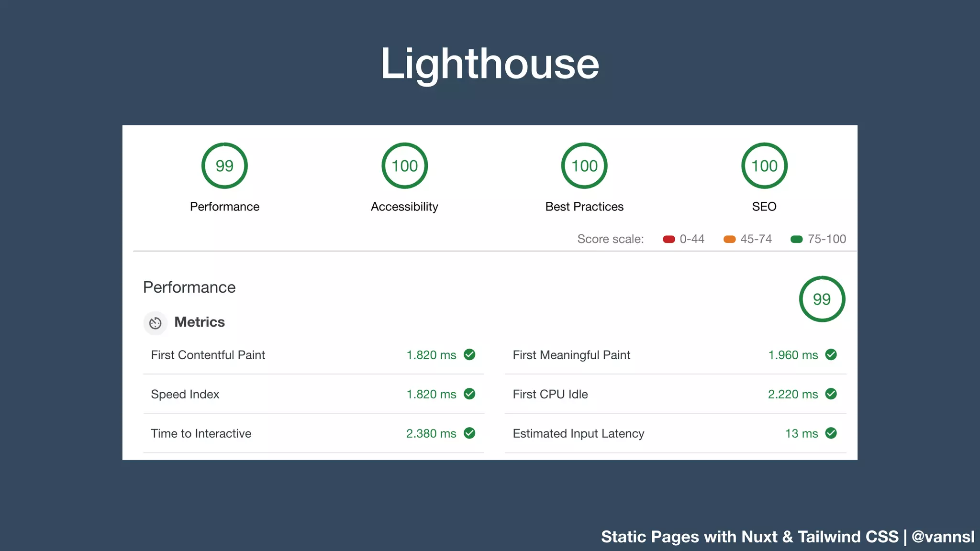
Task: Select the Estimated Input Latency metric label
Action: point(579,433)
